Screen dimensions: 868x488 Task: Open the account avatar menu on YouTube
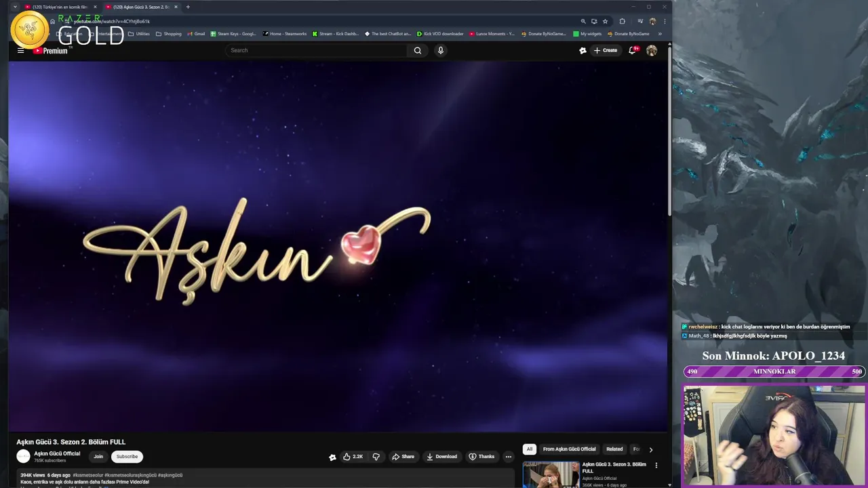point(652,50)
